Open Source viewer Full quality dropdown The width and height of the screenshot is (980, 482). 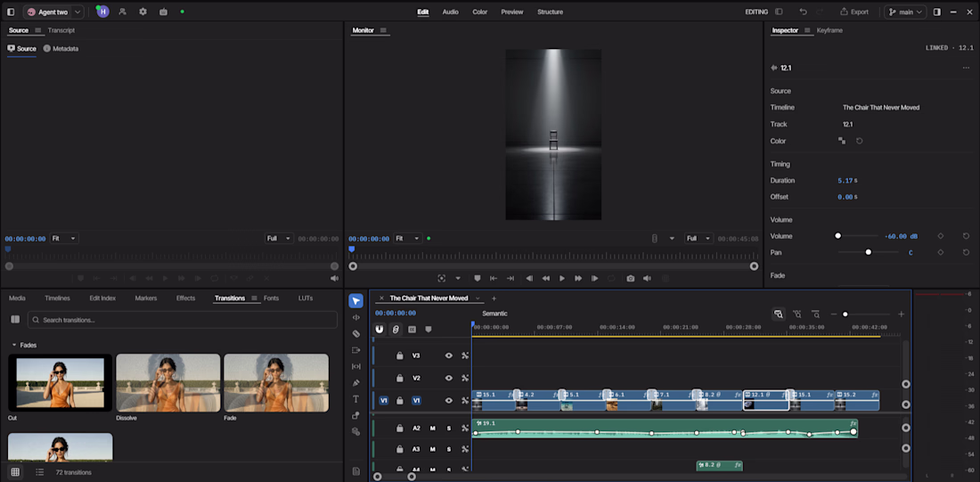279,239
